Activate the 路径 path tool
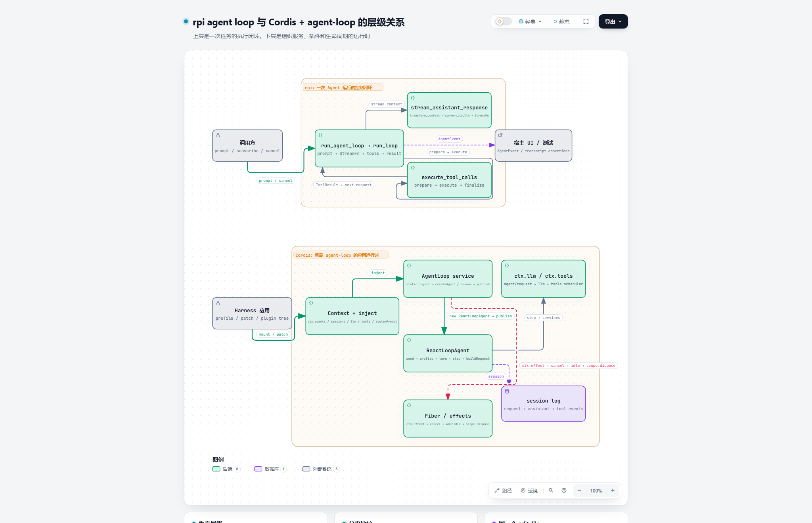Screen dimensions: 812x523 (503, 491)
